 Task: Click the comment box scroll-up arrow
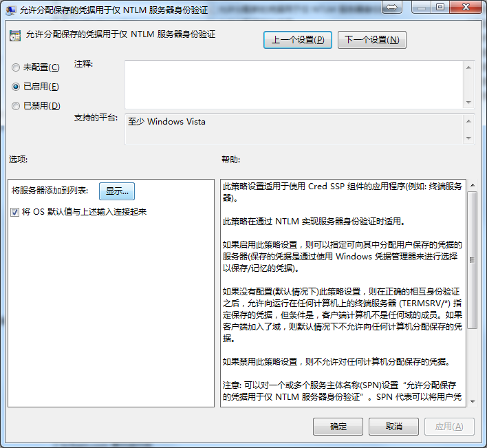(468, 67)
